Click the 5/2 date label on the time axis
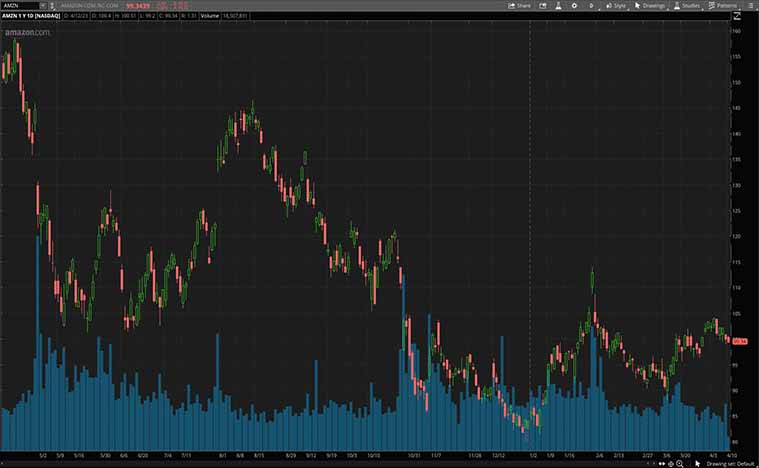This screenshot has height=468, width=759. coord(43,455)
